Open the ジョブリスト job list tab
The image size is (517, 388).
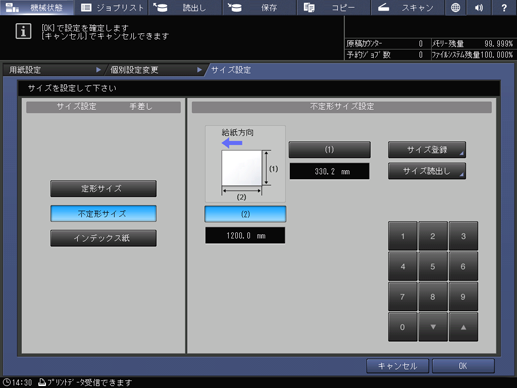[x=111, y=7]
